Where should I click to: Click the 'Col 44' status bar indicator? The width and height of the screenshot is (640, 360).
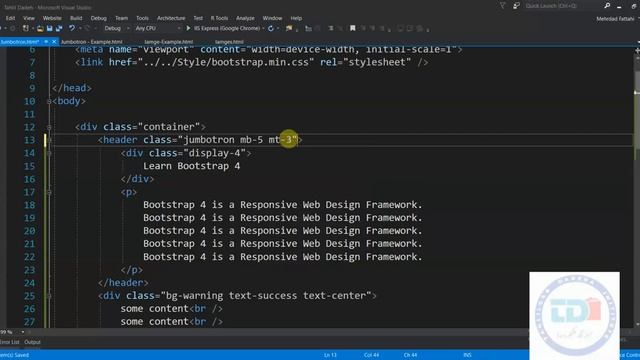point(371,355)
